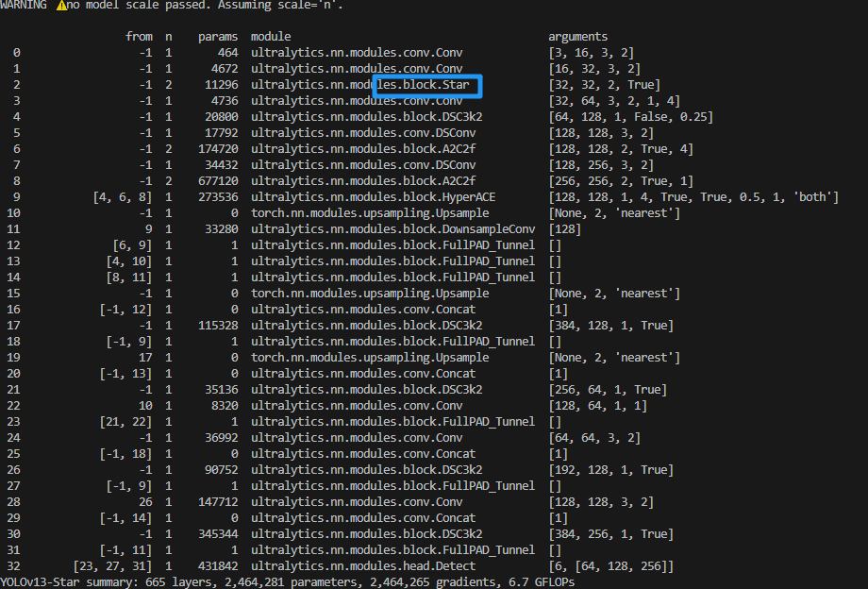The width and height of the screenshot is (868, 589).
Task: Select the from value [23, 27, 31]
Action: [112, 566]
